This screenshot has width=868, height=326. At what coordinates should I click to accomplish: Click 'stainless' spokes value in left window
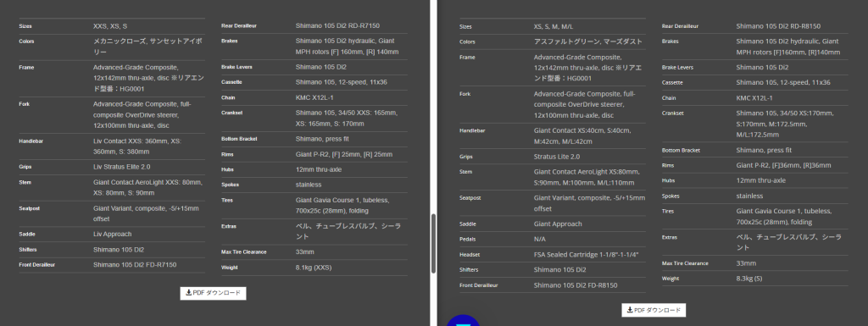click(x=309, y=185)
